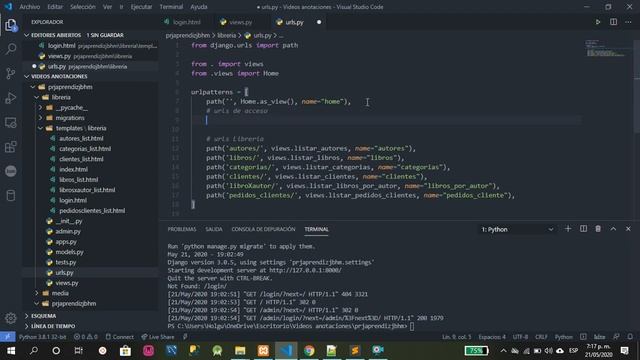The image size is (640, 360).
Task: Open the Explorer view in activity bar
Action: pyautogui.click(x=11, y=26)
